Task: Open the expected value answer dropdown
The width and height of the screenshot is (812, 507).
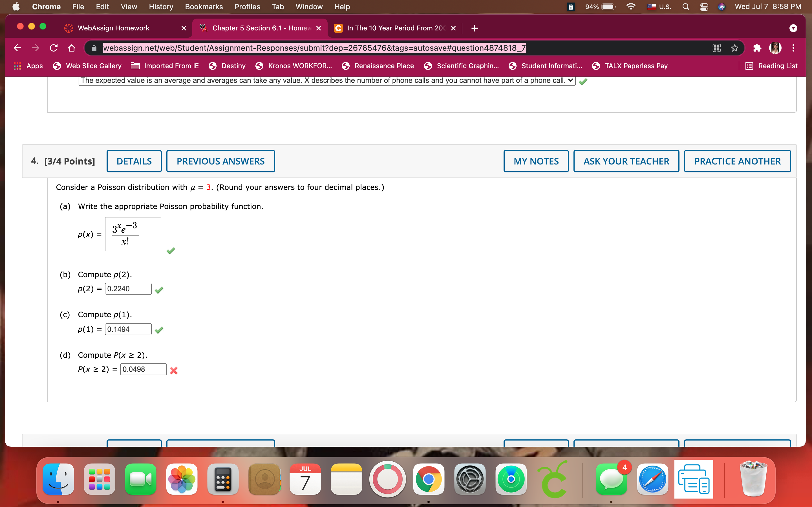Action: click(570, 81)
